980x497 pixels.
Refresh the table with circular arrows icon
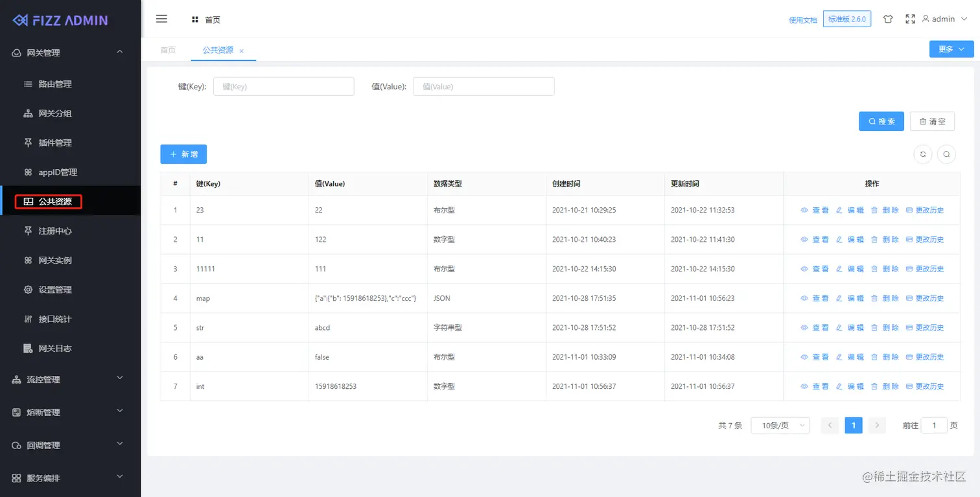click(x=922, y=154)
